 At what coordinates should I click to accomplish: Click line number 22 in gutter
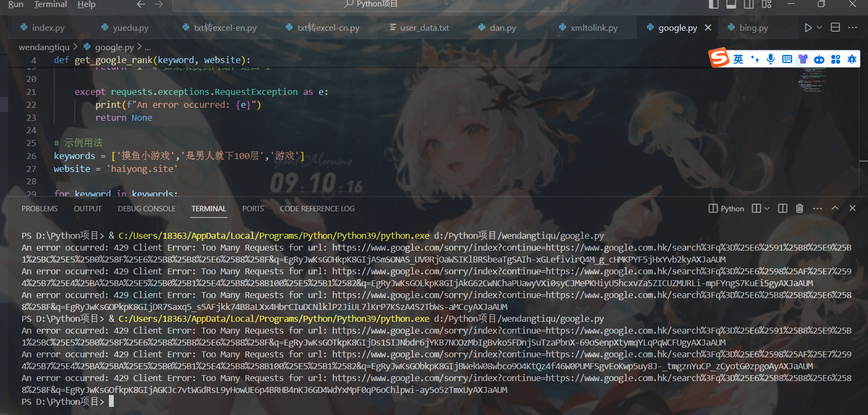coord(31,104)
